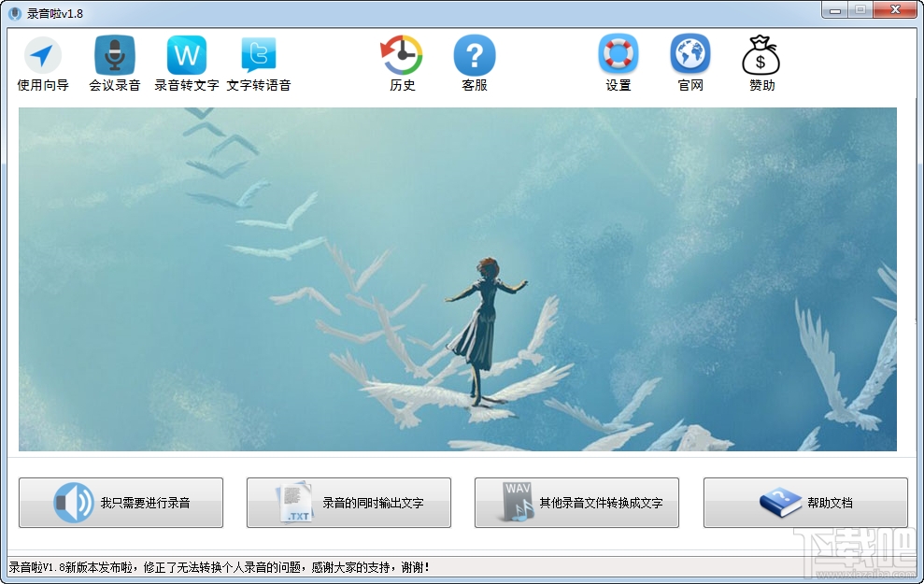Open the 历史 (History) clock icon
Viewport: 924px width, 584px height.
coord(402,61)
